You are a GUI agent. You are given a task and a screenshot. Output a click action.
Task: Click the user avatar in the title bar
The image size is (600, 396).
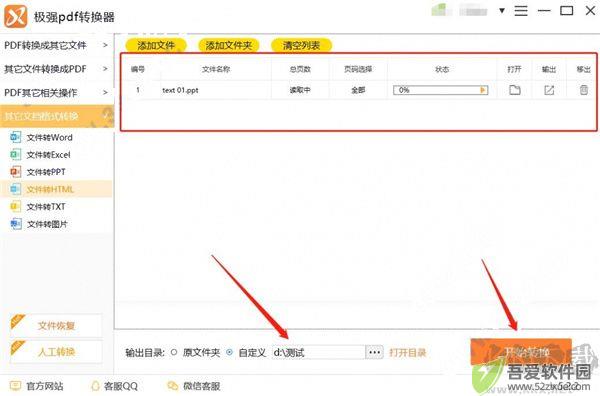tap(439, 10)
